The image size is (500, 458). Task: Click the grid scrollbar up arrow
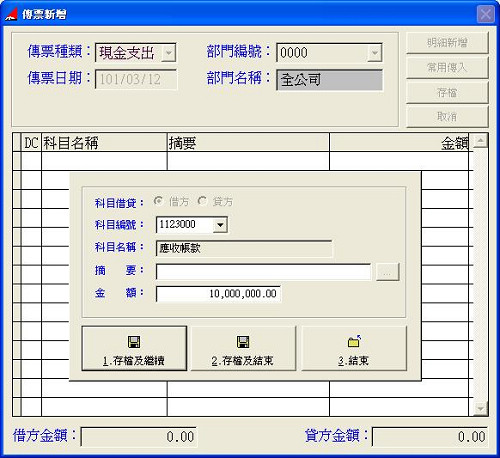pyautogui.click(x=480, y=141)
